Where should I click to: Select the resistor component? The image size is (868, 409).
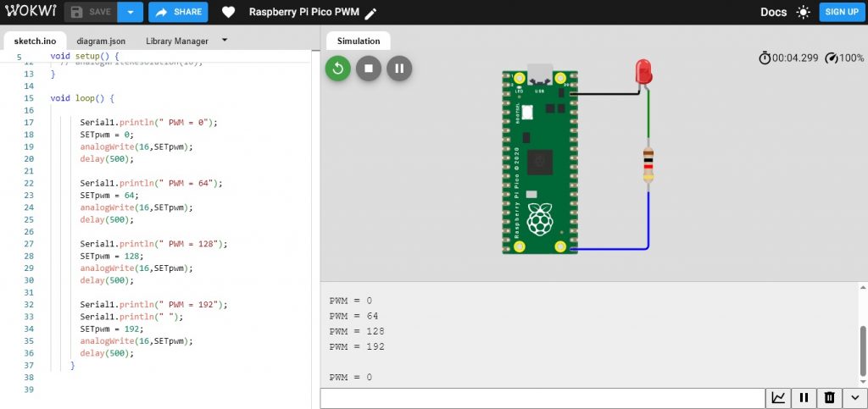(648, 165)
